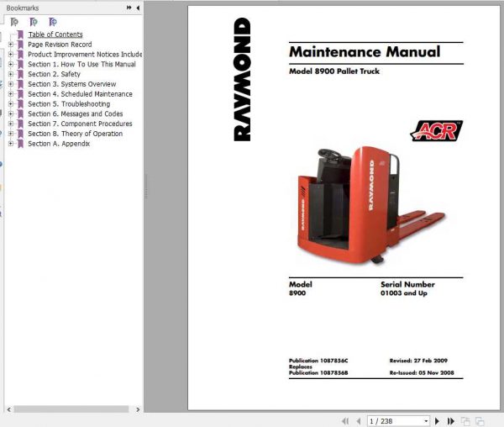Click the ACR logo on the page
The height and width of the screenshot is (427, 504).
coord(436,131)
